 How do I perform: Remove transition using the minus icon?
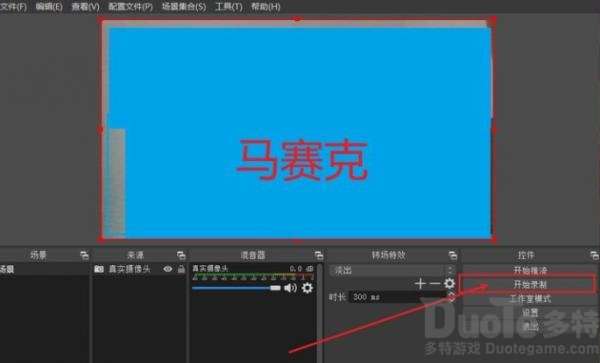tap(435, 283)
